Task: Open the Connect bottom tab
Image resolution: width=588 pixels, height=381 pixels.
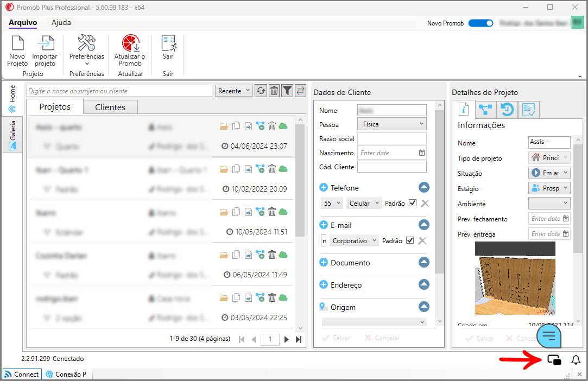Action: click(22, 374)
